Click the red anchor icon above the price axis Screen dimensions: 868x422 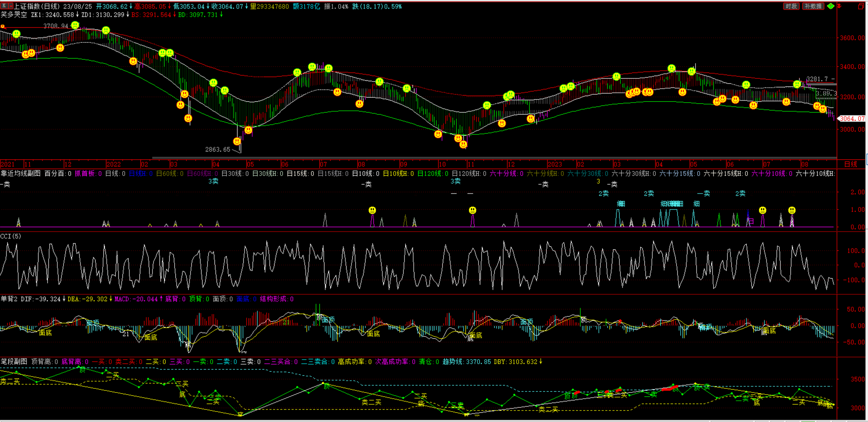839,6
